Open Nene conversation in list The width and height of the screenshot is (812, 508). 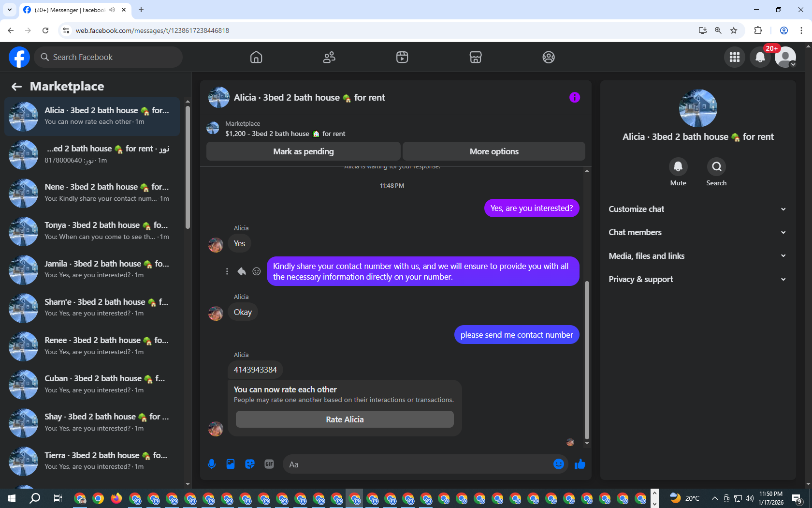pos(92,193)
